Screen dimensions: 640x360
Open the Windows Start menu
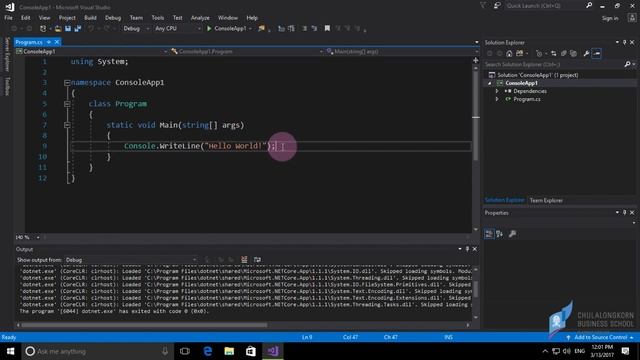[10, 351]
